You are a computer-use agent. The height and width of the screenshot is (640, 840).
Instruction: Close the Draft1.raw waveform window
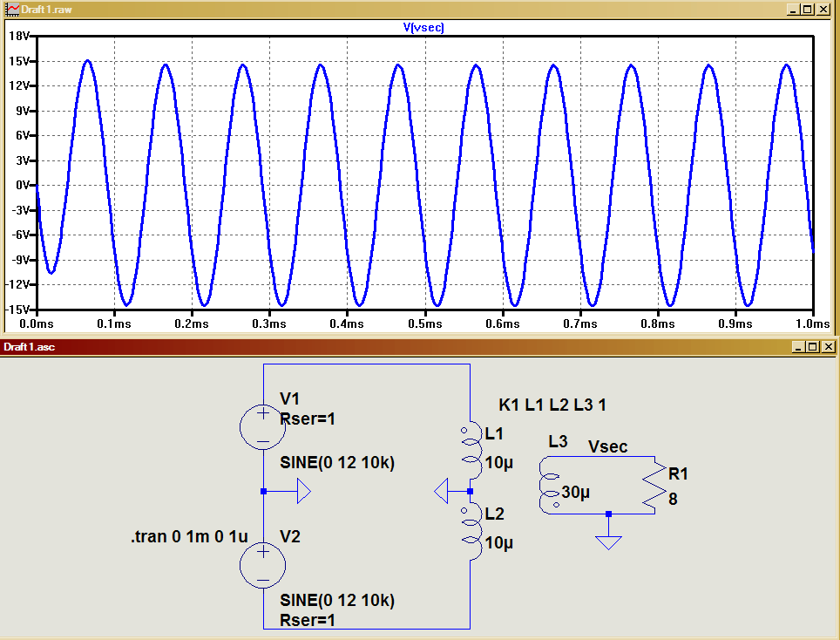[x=823, y=9]
